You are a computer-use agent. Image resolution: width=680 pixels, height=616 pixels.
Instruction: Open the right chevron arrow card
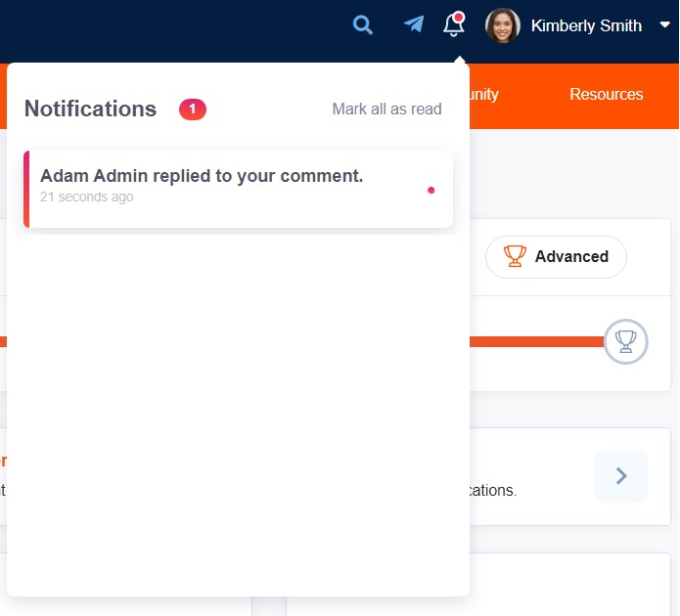621,476
